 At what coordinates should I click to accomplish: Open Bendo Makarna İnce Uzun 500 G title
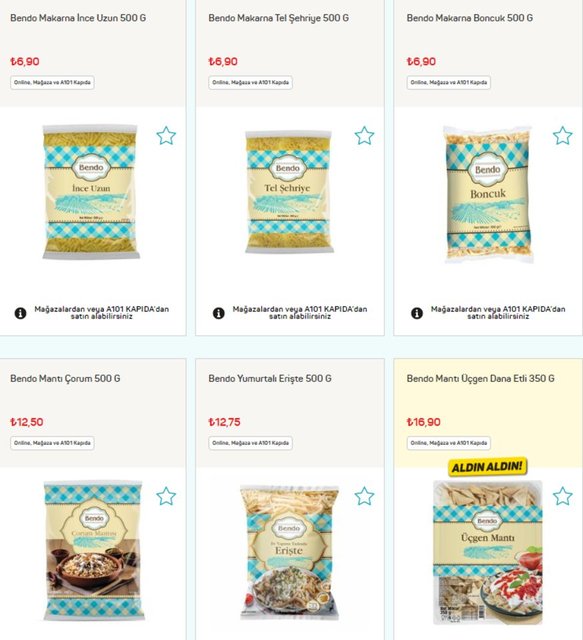coord(78,18)
